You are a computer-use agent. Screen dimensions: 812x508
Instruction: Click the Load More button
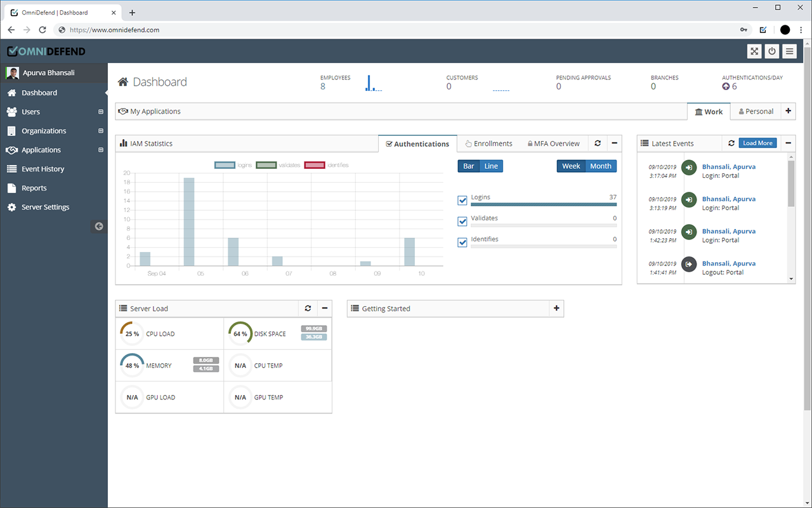point(757,144)
